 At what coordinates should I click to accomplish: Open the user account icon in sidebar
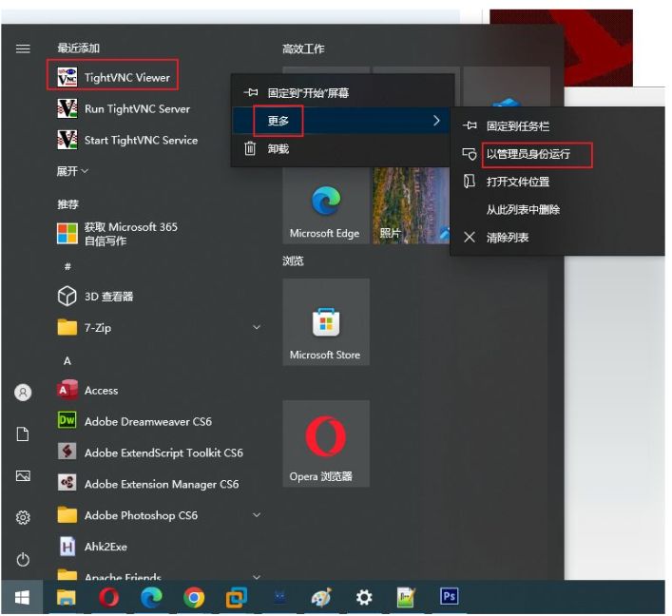pyautogui.click(x=23, y=393)
